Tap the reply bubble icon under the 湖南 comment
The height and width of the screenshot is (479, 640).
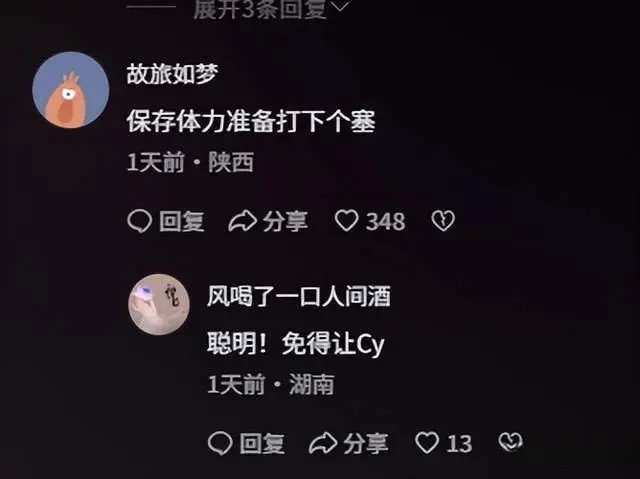click(x=220, y=443)
